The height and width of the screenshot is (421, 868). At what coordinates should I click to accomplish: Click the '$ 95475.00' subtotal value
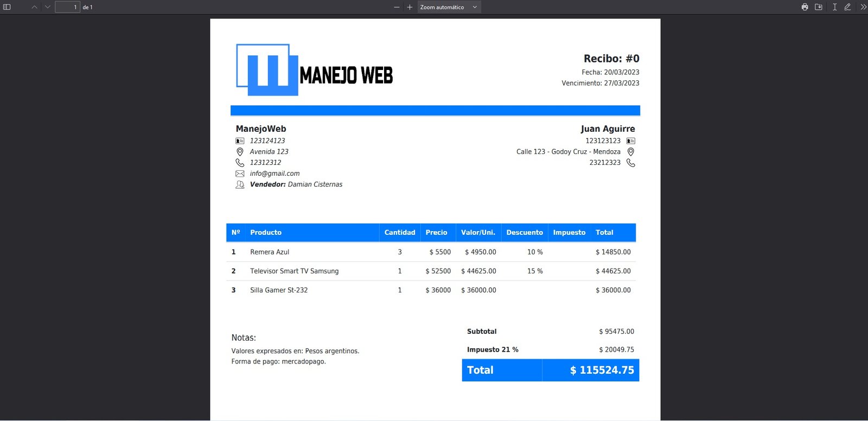pos(616,331)
